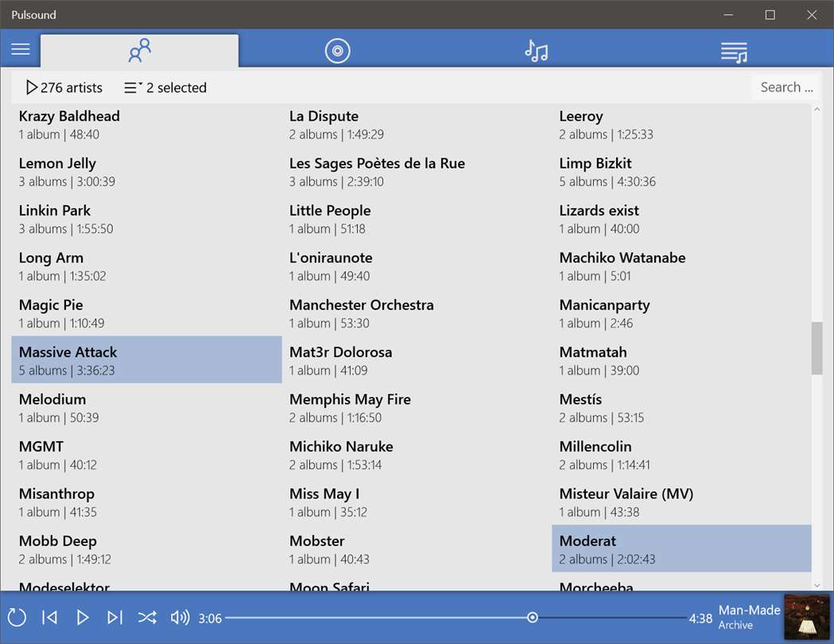Play all 276 artists

(64, 87)
